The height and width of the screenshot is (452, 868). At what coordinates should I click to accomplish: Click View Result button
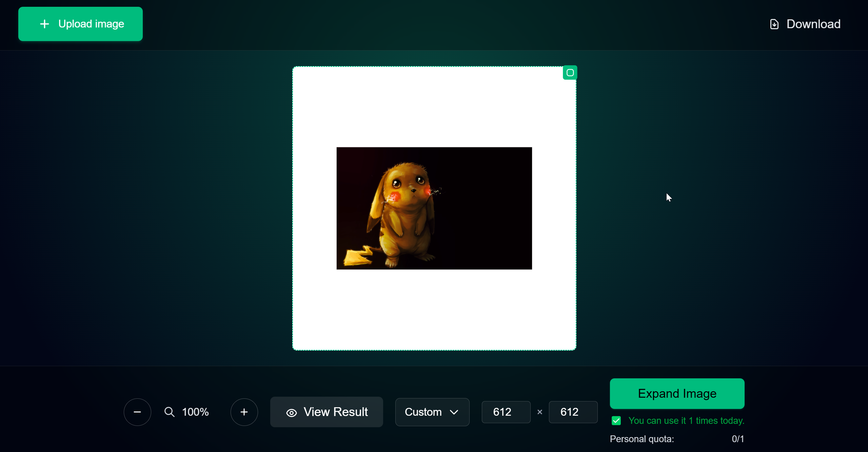pyautogui.click(x=327, y=412)
